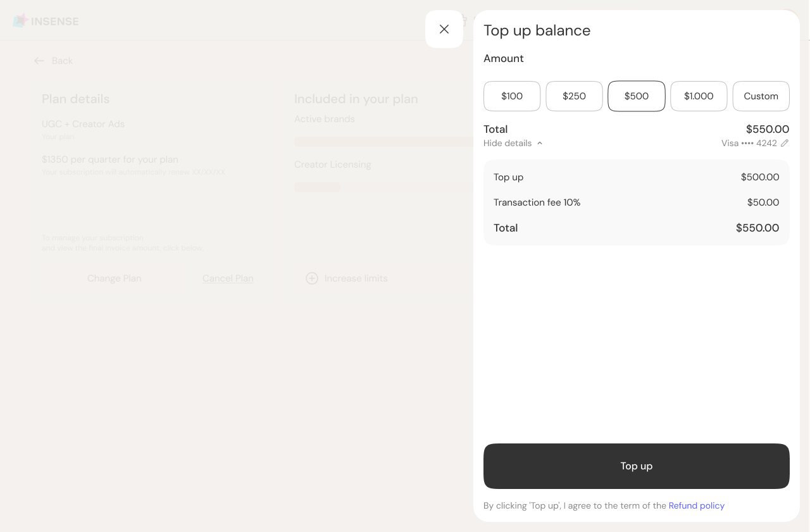The width and height of the screenshot is (810, 532).
Task: Select the $100 amount option
Action: [511, 96]
